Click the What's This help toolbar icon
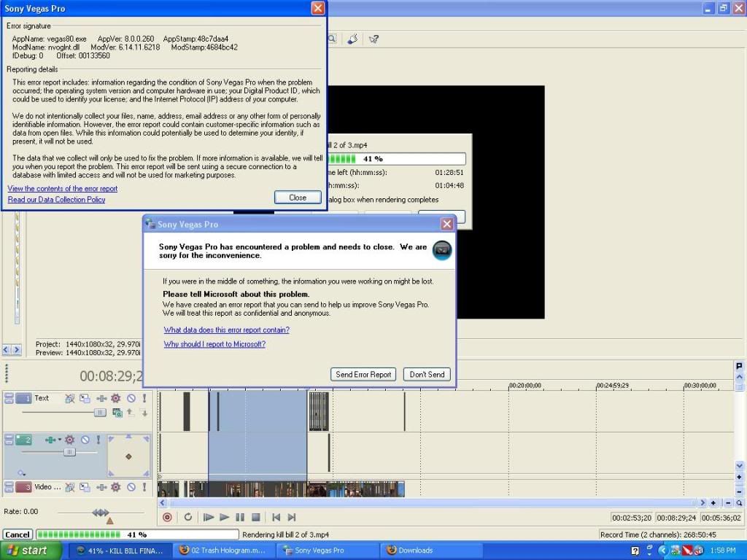 [373, 39]
